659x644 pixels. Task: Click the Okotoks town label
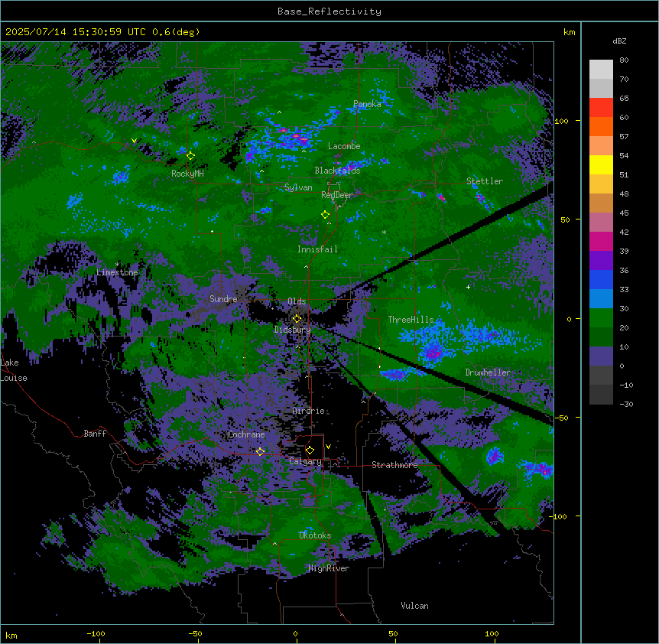(x=315, y=535)
